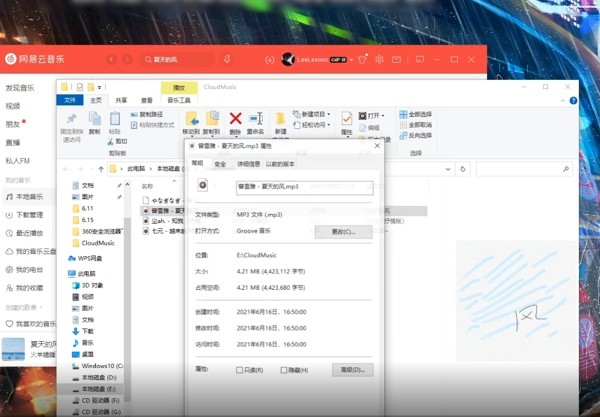Open the 新建项目 dropdown arrow

(x=328, y=114)
